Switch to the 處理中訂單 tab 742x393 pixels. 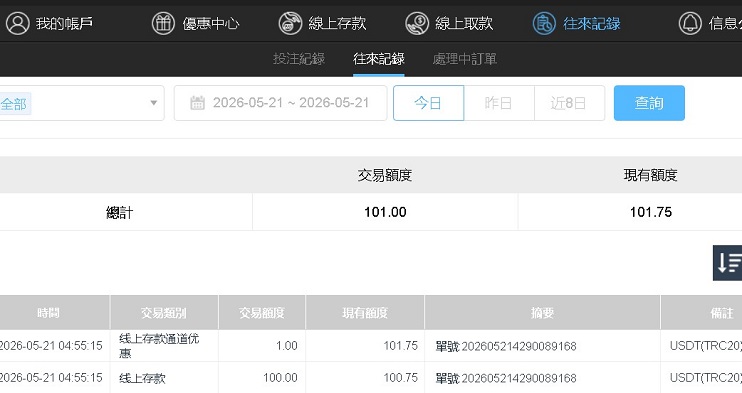coord(464,59)
